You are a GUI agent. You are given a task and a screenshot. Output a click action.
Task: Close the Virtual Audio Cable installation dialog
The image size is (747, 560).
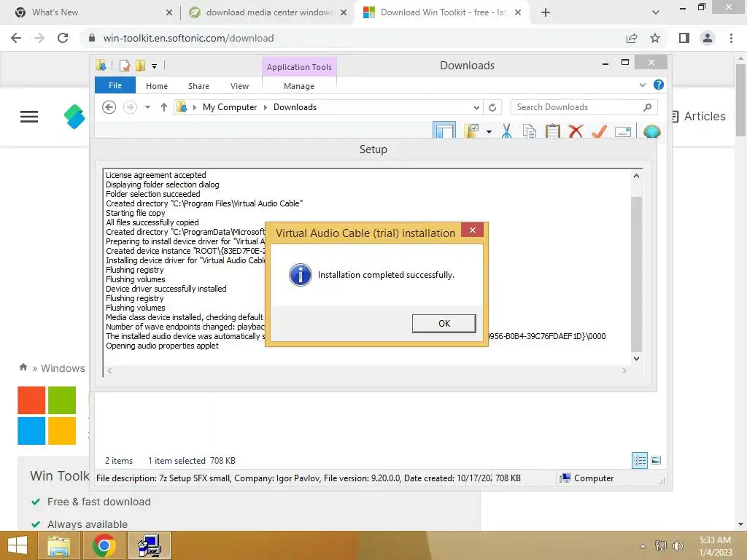[x=472, y=230]
